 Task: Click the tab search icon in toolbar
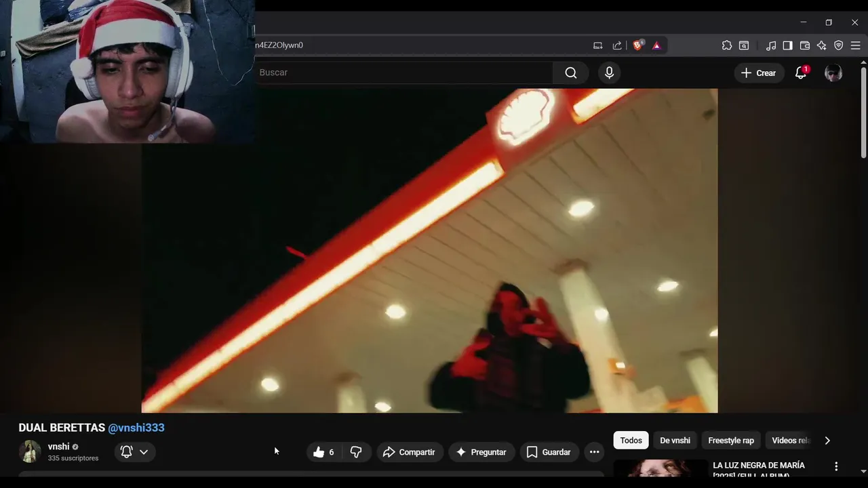(x=744, y=45)
